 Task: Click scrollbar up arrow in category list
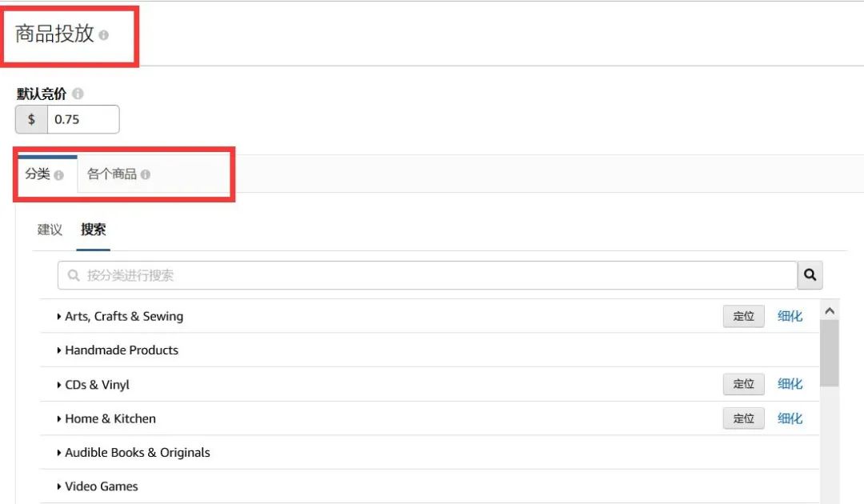click(x=829, y=311)
